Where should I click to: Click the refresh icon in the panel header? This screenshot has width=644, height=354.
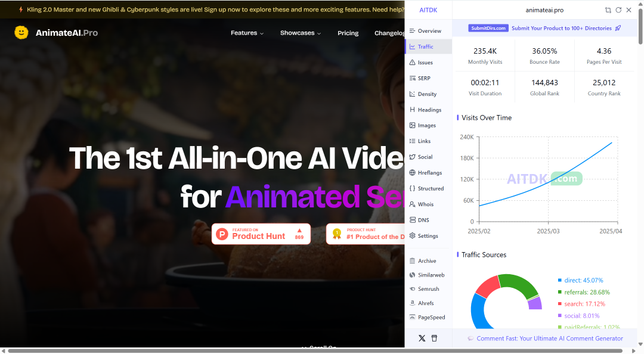tap(618, 10)
